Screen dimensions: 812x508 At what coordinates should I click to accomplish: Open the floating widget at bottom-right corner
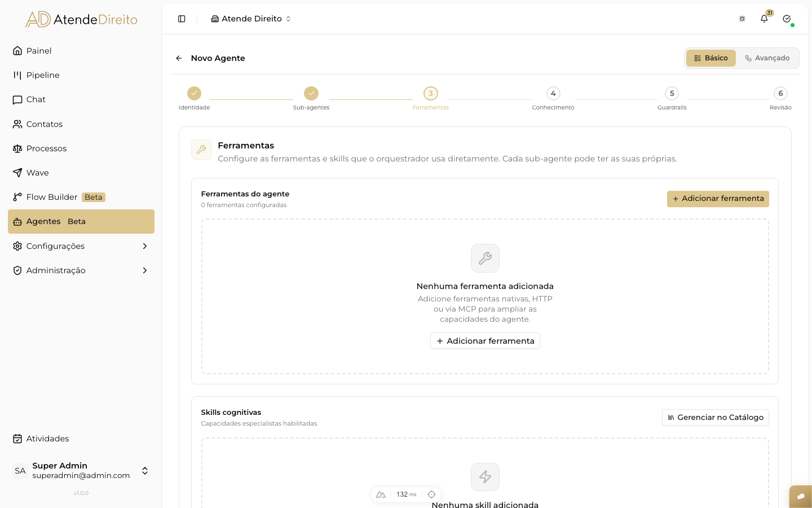point(801,497)
